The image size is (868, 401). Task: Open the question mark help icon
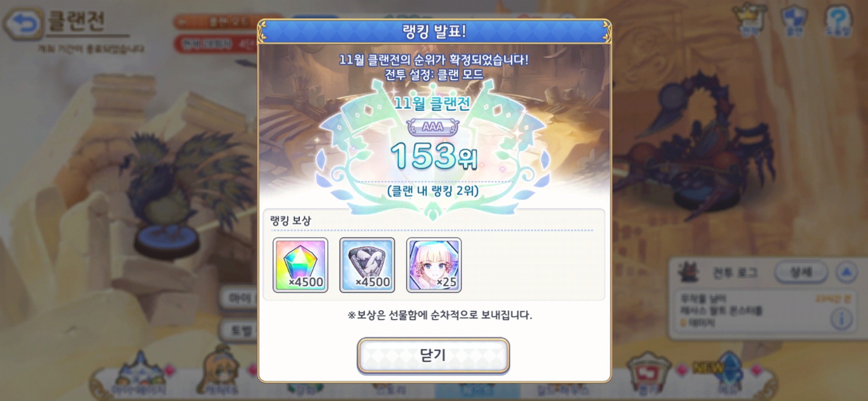838,20
